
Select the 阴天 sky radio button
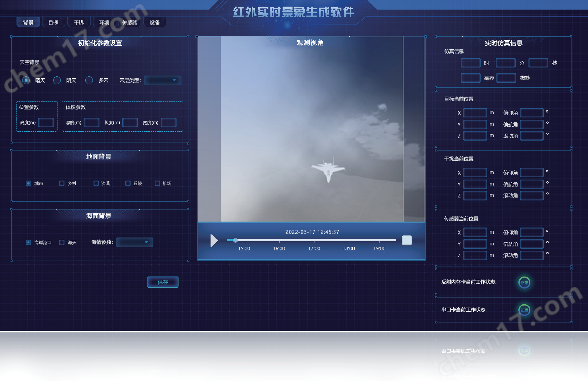click(57, 80)
